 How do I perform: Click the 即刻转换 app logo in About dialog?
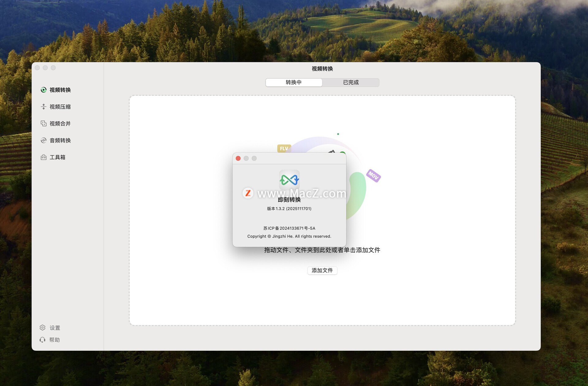point(289,180)
